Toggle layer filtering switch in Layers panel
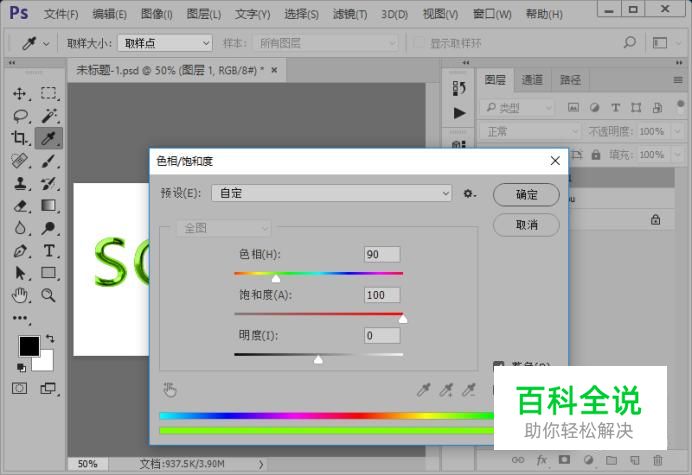Viewport: 692px width, 475px height. [x=680, y=106]
